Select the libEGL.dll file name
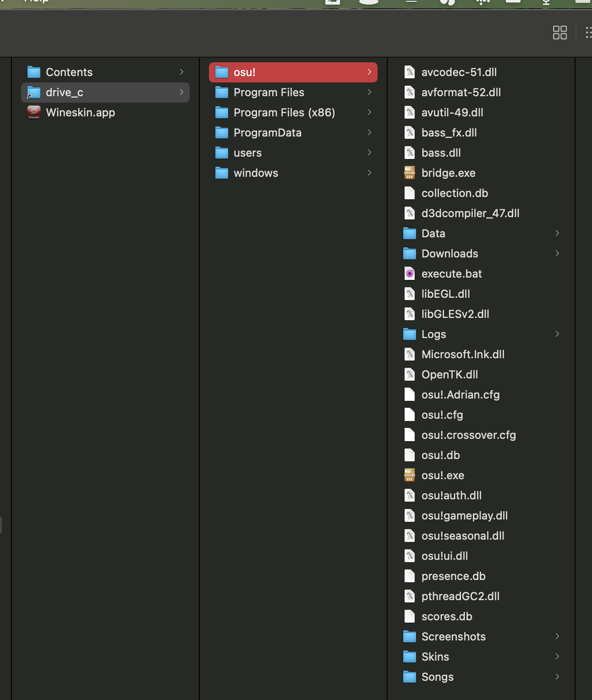 (x=446, y=294)
